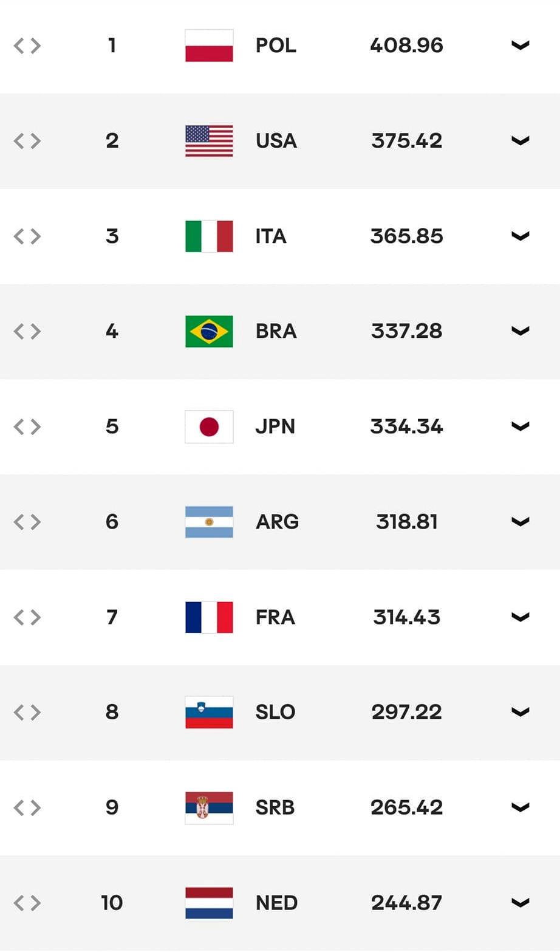Viewport: 560px width, 952px height.
Task: Click the rank change arrows beside JPN
Action: 27,426
